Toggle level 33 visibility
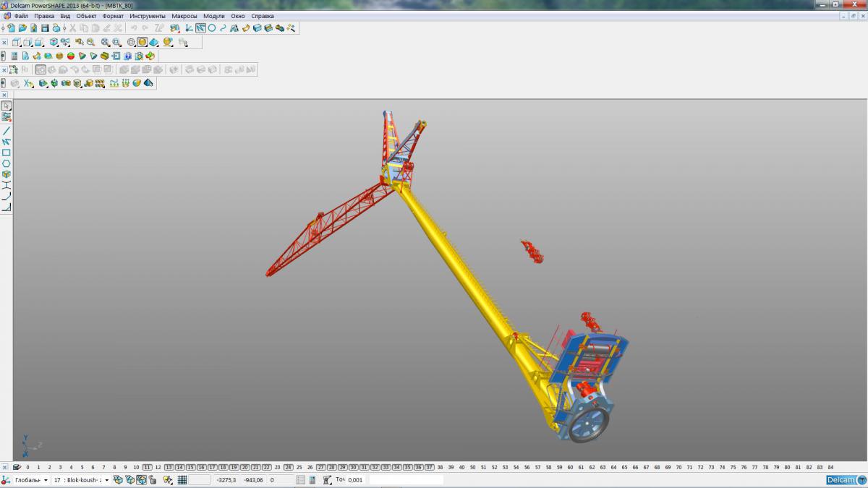Screen dimensions: 868x488 [x=386, y=467]
